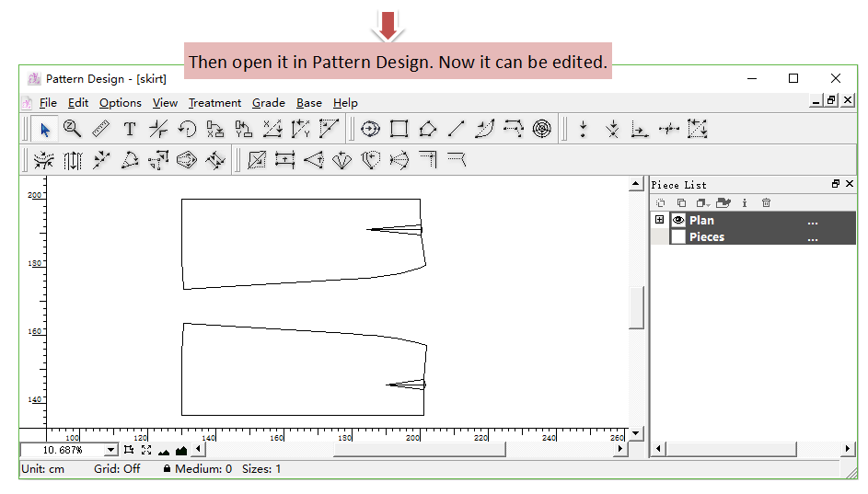Click the canvas vertical scrollbar thumb
This screenshot has height=494, width=868.
click(x=636, y=307)
